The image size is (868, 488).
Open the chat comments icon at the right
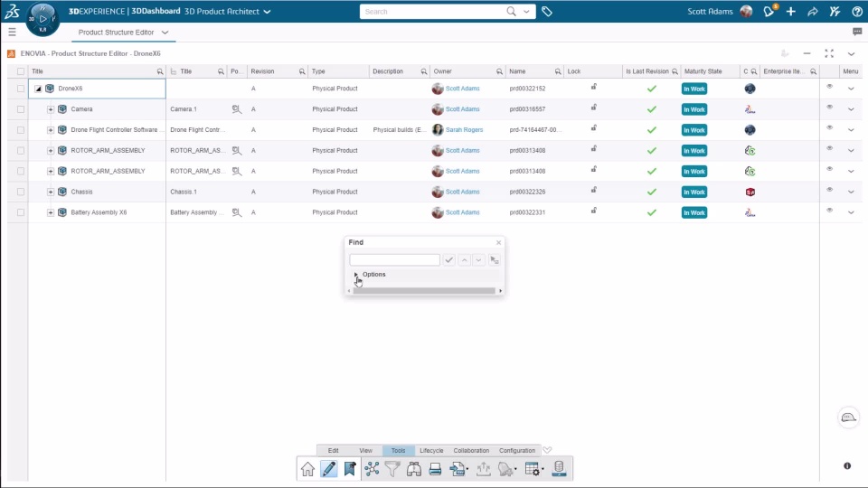857,33
